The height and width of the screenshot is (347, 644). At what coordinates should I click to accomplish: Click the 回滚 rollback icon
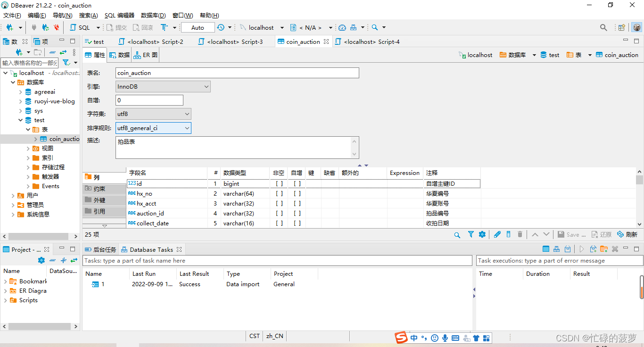142,27
